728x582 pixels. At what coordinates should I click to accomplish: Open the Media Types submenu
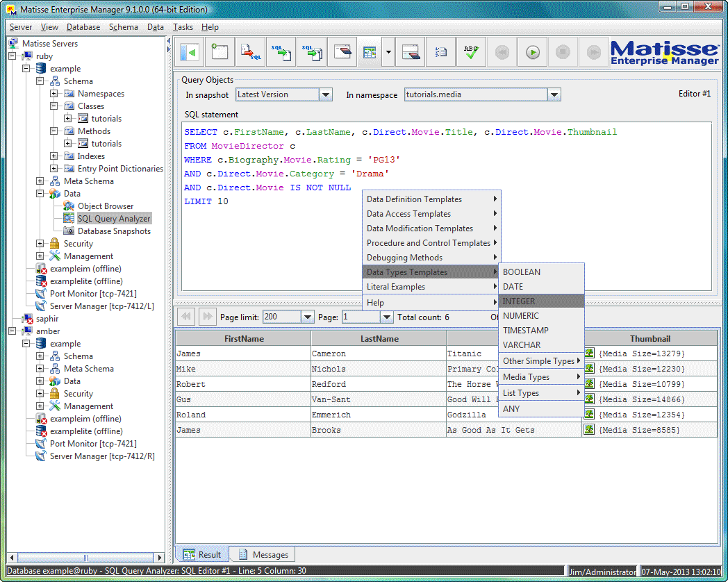[x=541, y=377]
